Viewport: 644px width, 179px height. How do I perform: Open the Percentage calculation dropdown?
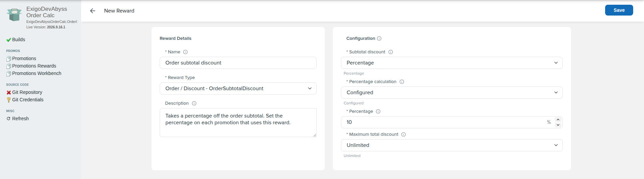pyautogui.click(x=452, y=93)
